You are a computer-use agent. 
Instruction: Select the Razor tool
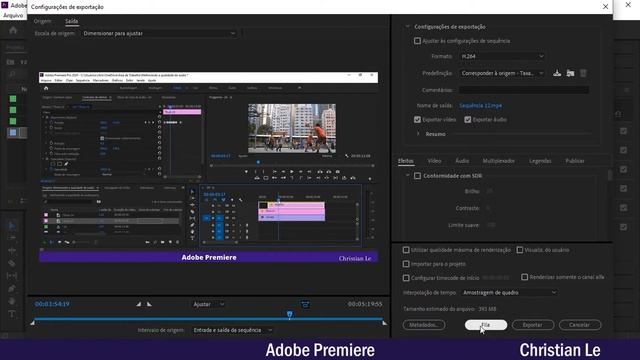12,263
